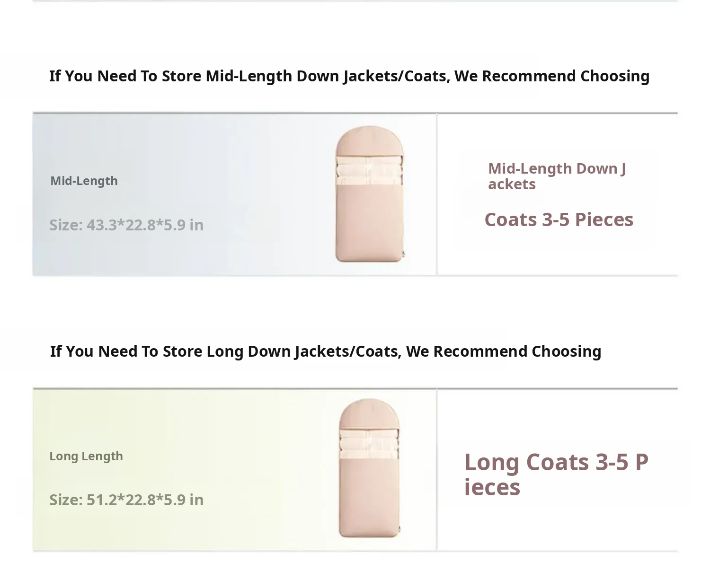Click the lower body of the long bag

click(x=369, y=501)
